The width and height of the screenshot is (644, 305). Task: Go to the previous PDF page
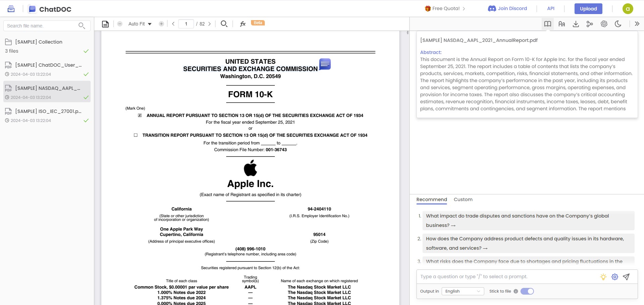(173, 24)
